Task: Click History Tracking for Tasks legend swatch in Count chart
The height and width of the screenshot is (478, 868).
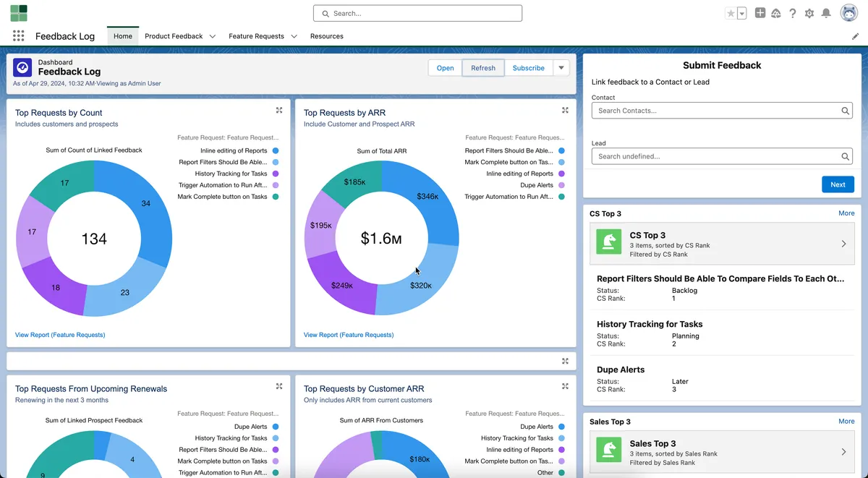Action: pos(276,174)
